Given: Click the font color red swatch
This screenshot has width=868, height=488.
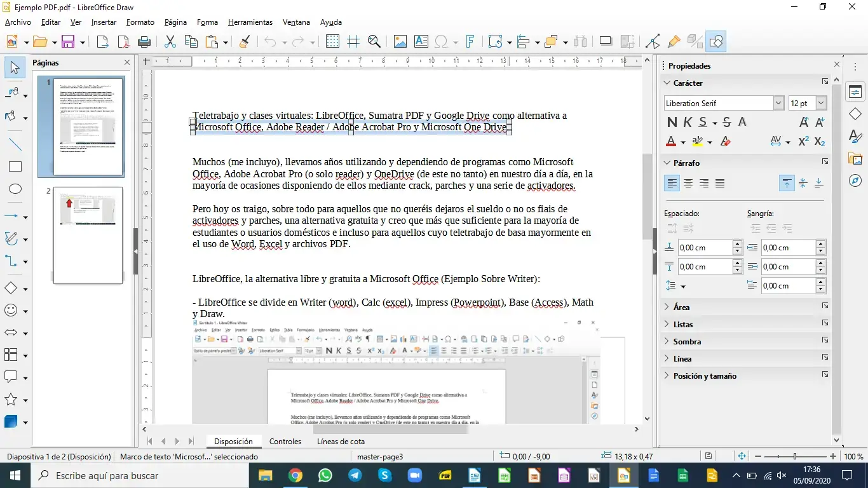Looking at the screenshot, I should tap(671, 141).
